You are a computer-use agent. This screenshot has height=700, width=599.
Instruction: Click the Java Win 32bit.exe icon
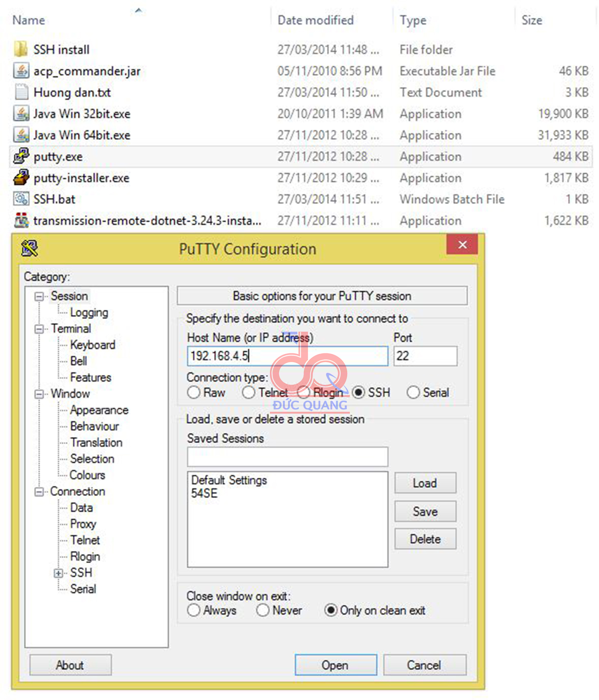tap(21, 114)
